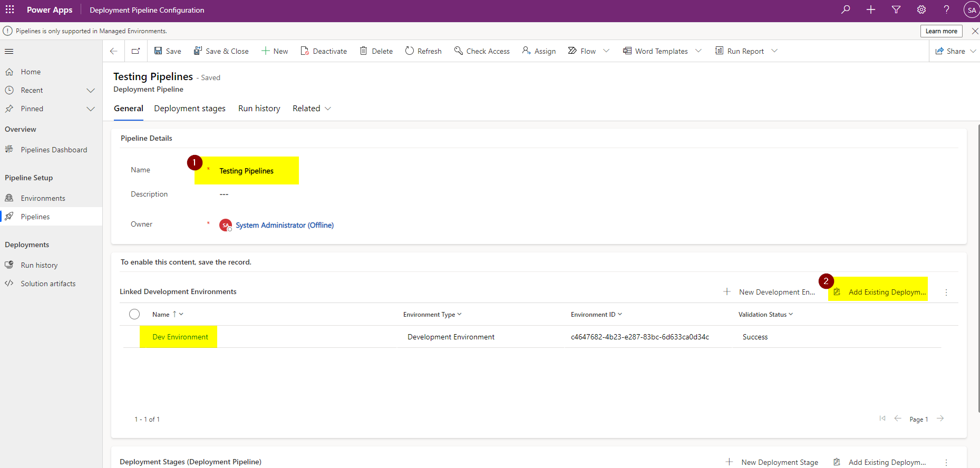Click Add Existing Deployment Environment in Linked Environments
Image resolution: width=980 pixels, height=468 pixels.
tap(879, 292)
